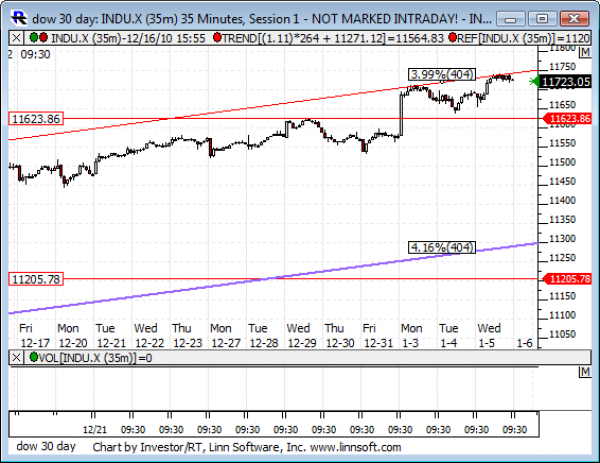Click the M button in the price pane
Image resolution: width=600 pixels, height=463 pixels.
point(585,52)
